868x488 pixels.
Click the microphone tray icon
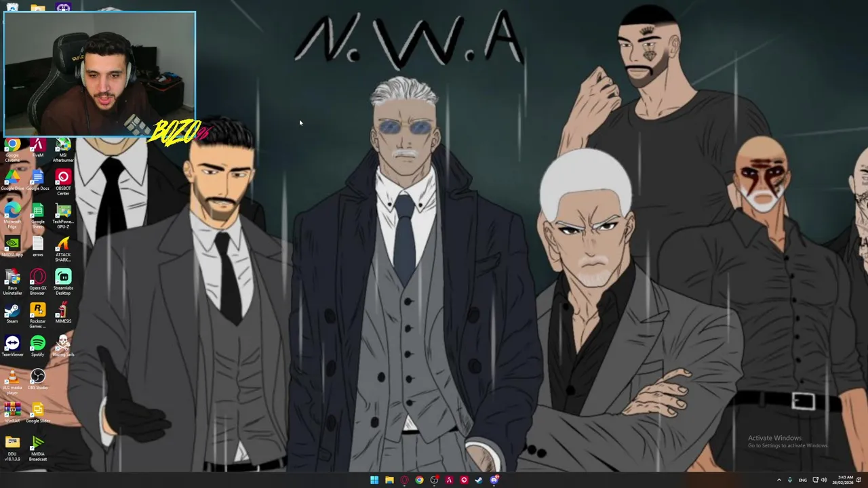(x=789, y=480)
